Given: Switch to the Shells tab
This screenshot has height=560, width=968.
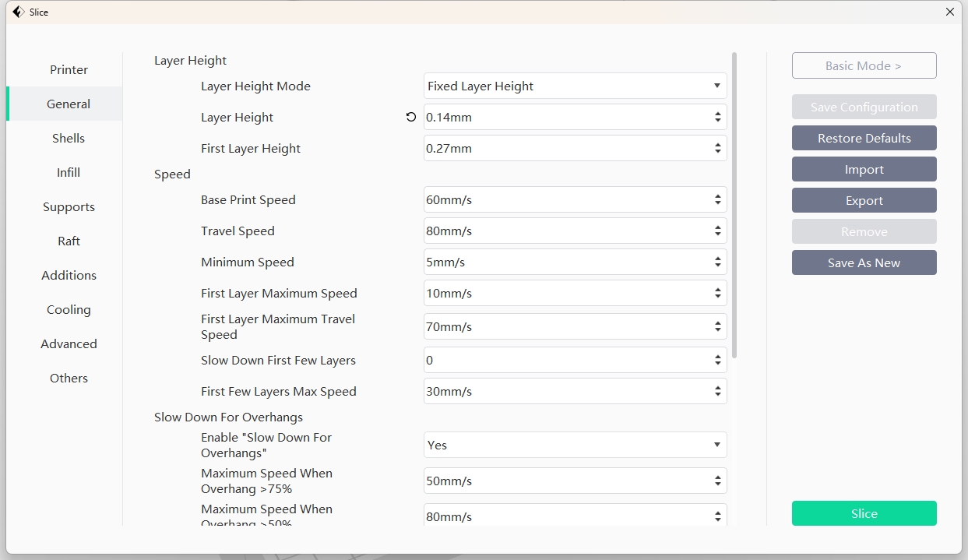Looking at the screenshot, I should pos(69,139).
